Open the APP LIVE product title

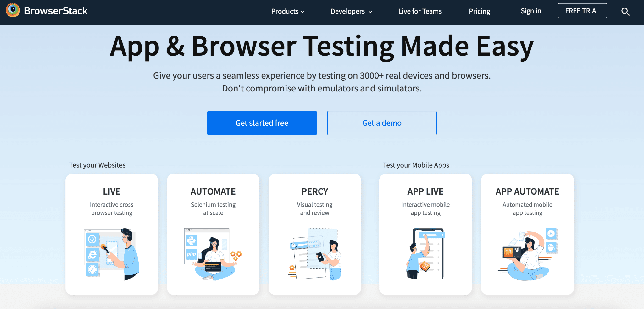coord(425,191)
